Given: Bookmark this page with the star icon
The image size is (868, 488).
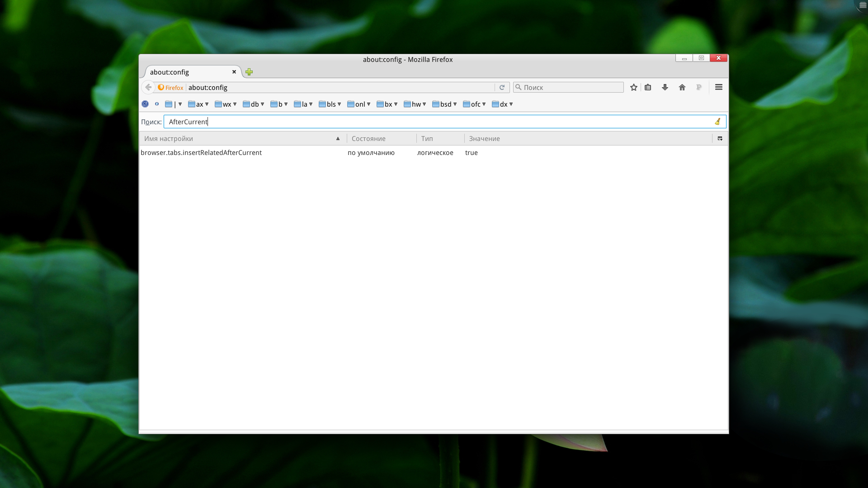Looking at the screenshot, I should (x=634, y=87).
